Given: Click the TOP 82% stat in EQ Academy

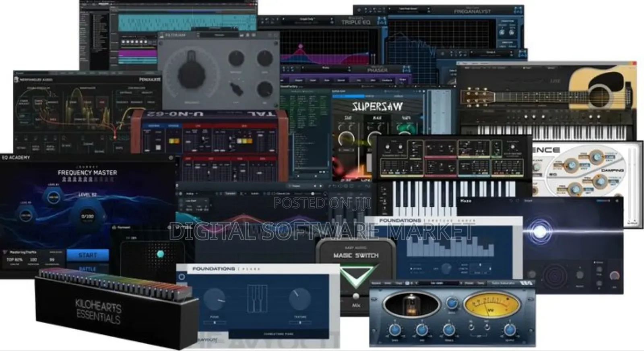Looking at the screenshot, I should (x=14, y=260).
